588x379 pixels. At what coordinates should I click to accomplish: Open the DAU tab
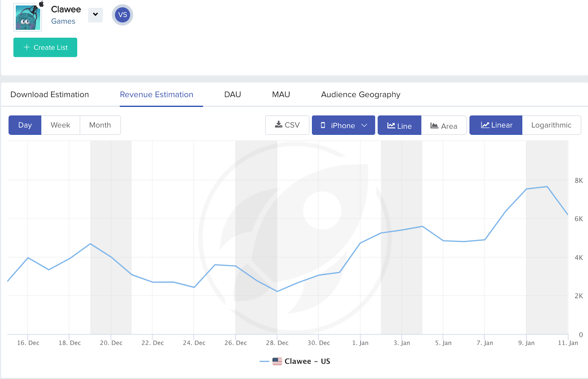click(x=233, y=94)
